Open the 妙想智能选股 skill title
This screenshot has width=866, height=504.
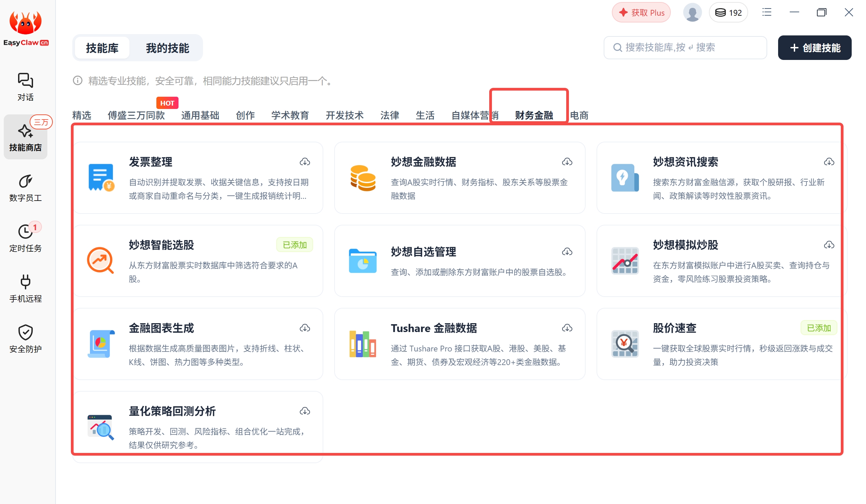161,245
